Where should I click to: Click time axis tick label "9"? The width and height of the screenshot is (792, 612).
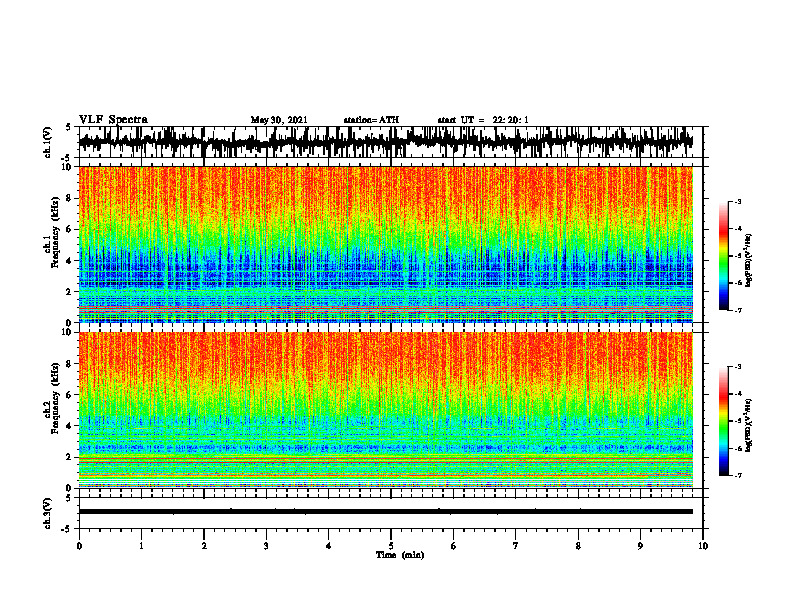640,546
